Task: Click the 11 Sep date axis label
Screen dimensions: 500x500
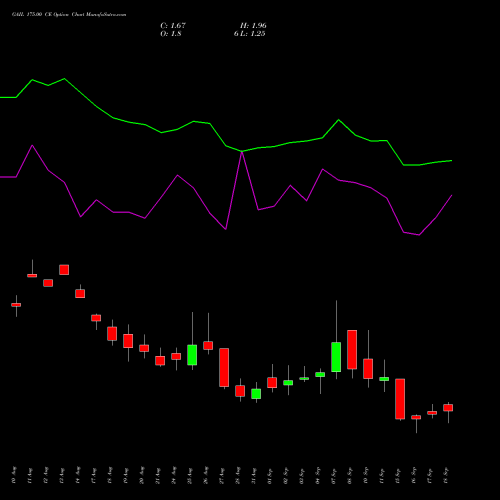Action: click(382, 476)
